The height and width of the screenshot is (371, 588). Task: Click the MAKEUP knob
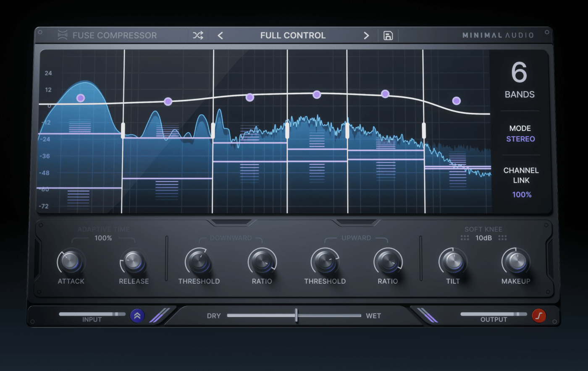click(x=516, y=261)
